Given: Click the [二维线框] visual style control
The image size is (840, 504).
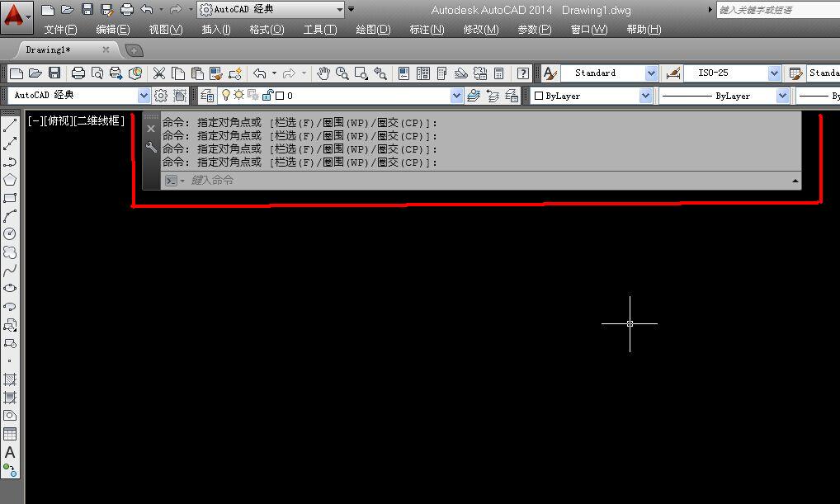Looking at the screenshot, I should 100,121.
